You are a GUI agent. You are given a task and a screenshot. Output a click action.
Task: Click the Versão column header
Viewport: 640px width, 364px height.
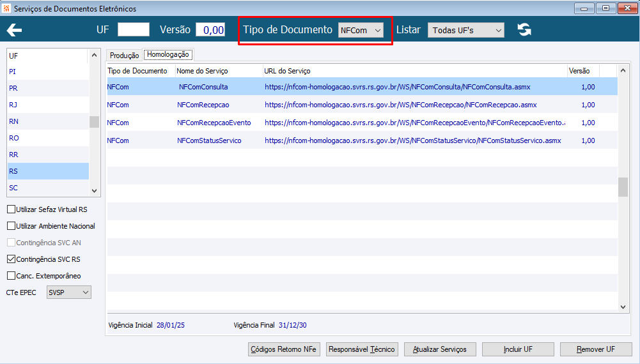click(x=583, y=71)
